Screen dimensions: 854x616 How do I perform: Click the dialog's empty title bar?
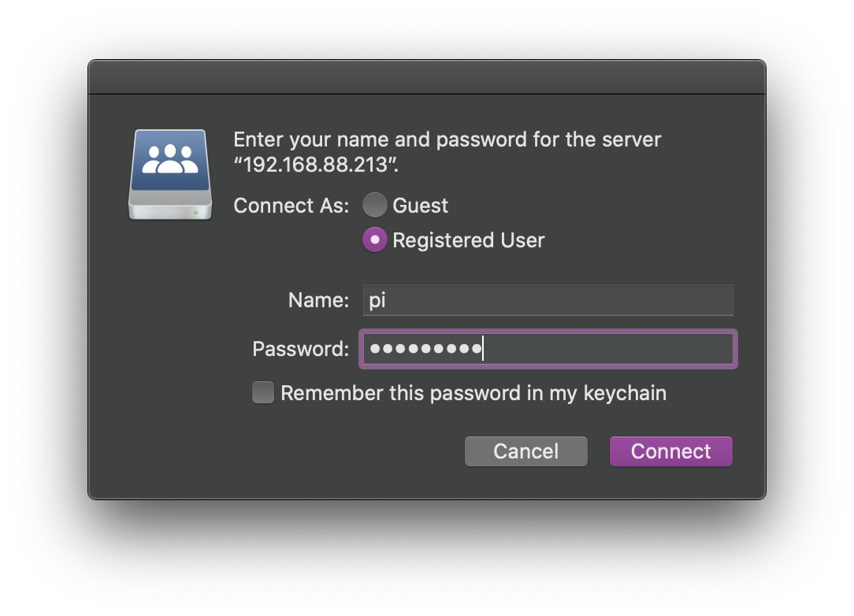427,77
